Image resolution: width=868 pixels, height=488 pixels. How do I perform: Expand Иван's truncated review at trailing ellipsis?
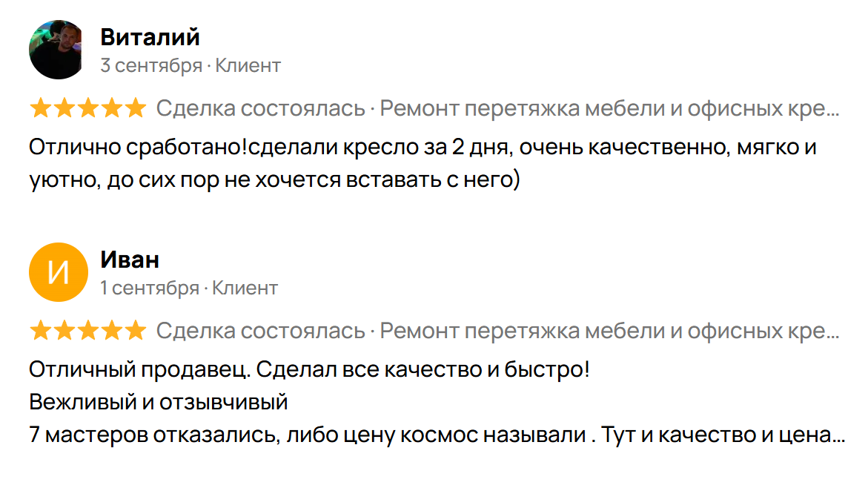(838, 437)
